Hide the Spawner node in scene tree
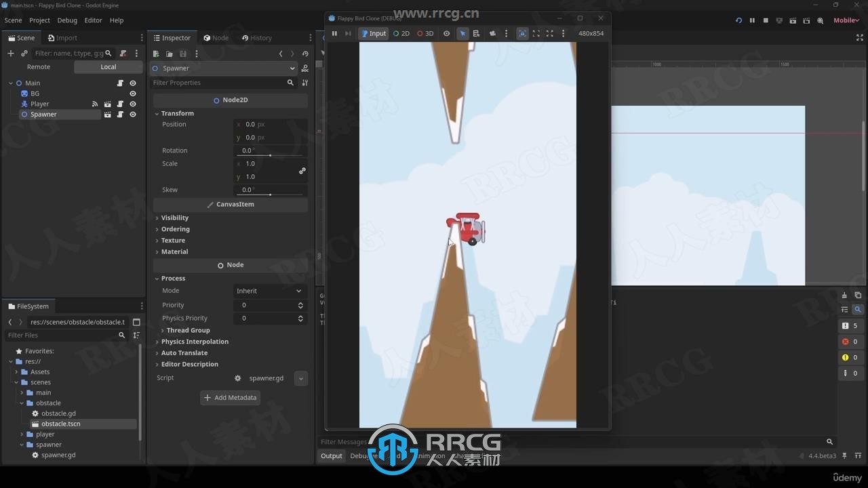868x488 pixels. tap(133, 115)
